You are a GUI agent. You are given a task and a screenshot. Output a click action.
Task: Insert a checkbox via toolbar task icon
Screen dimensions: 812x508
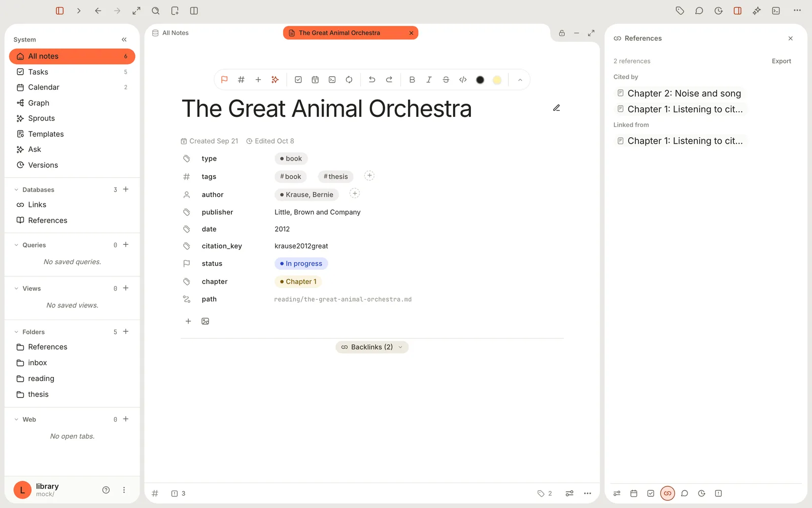point(298,80)
